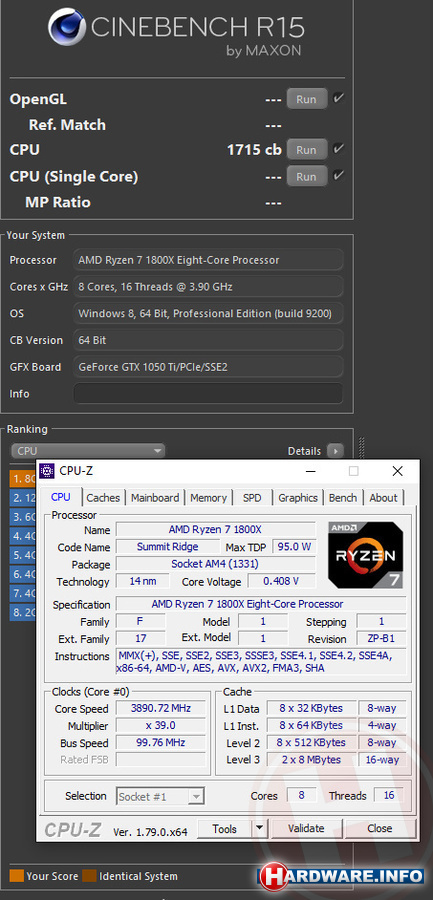Open the About tab
This screenshot has height=900, width=433.
[x=383, y=498]
